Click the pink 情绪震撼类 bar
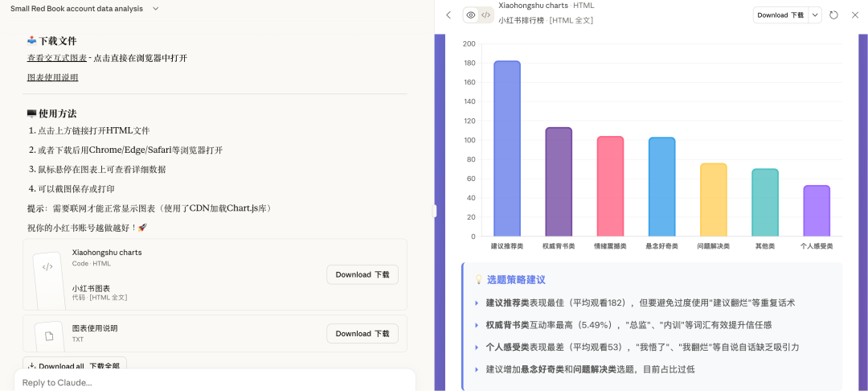 click(610, 186)
